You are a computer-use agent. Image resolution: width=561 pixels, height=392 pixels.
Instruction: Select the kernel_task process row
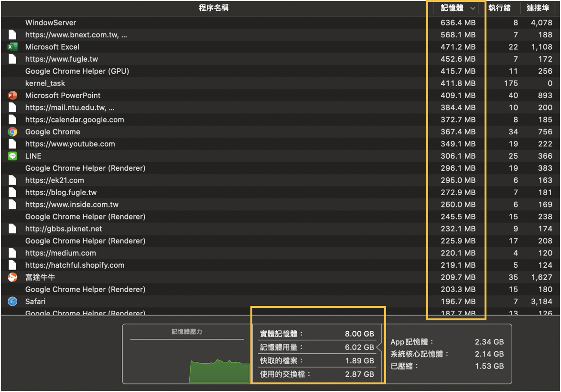tap(280, 83)
